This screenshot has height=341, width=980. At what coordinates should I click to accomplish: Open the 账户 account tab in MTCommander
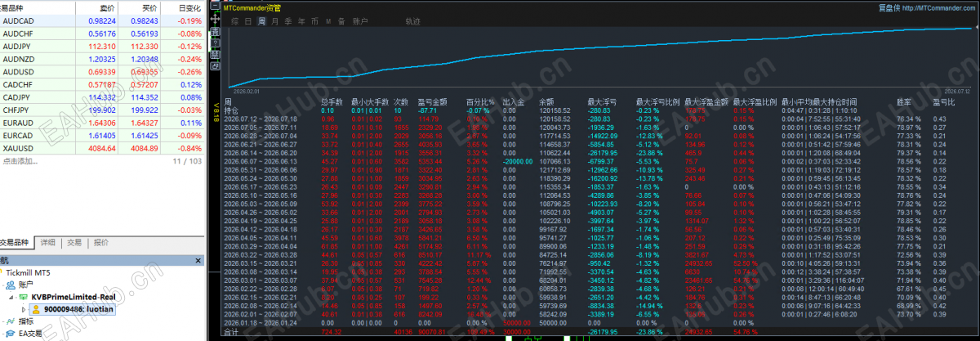[360, 21]
